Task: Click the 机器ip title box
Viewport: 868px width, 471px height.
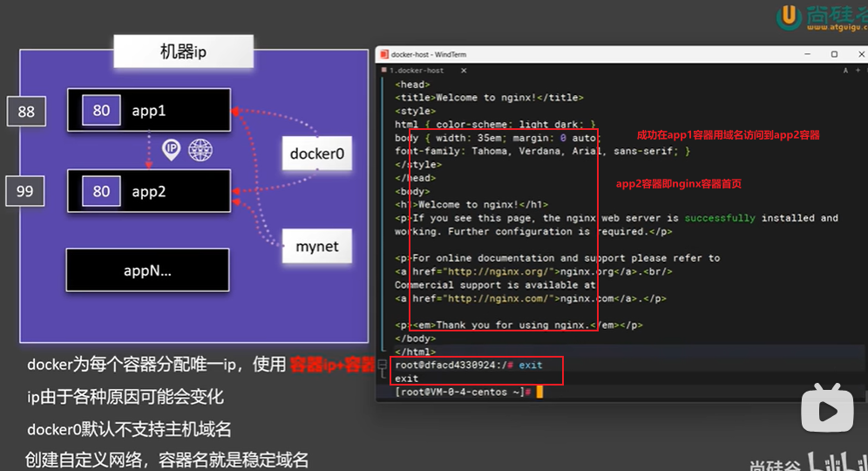Action: [183, 51]
